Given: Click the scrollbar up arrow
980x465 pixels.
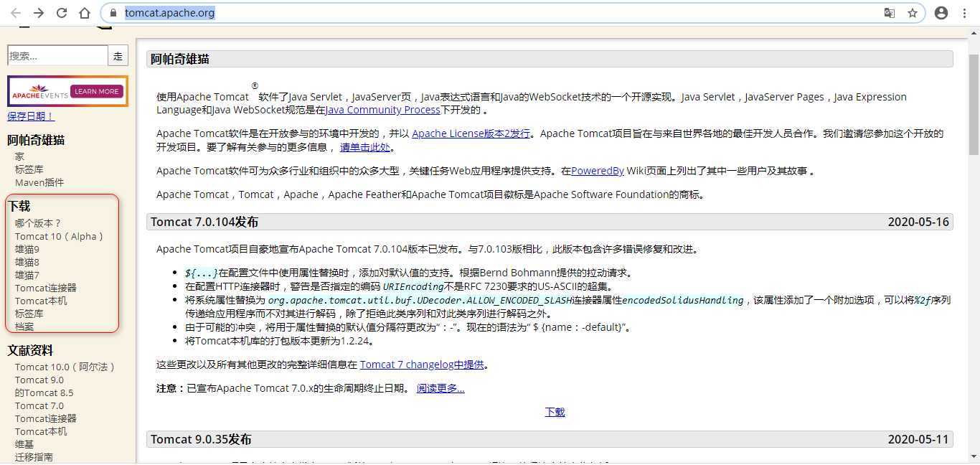Looking at the screenshot, I should [x=974, y=32].
